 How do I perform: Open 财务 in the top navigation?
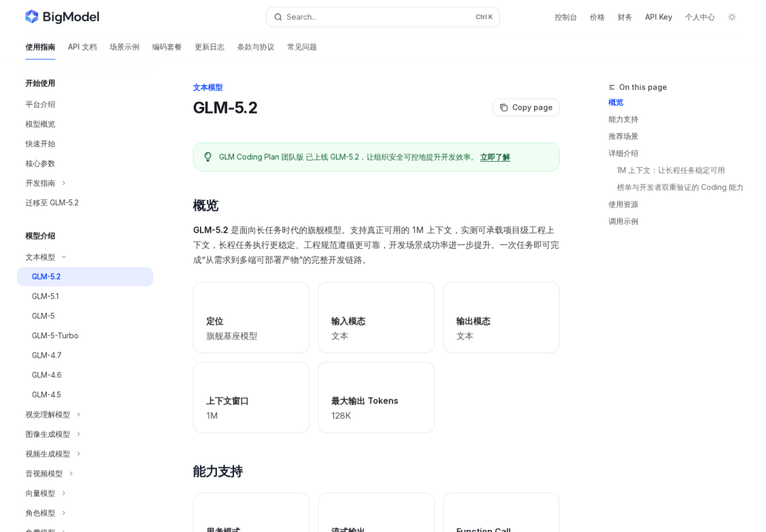[x=625, y=17]
